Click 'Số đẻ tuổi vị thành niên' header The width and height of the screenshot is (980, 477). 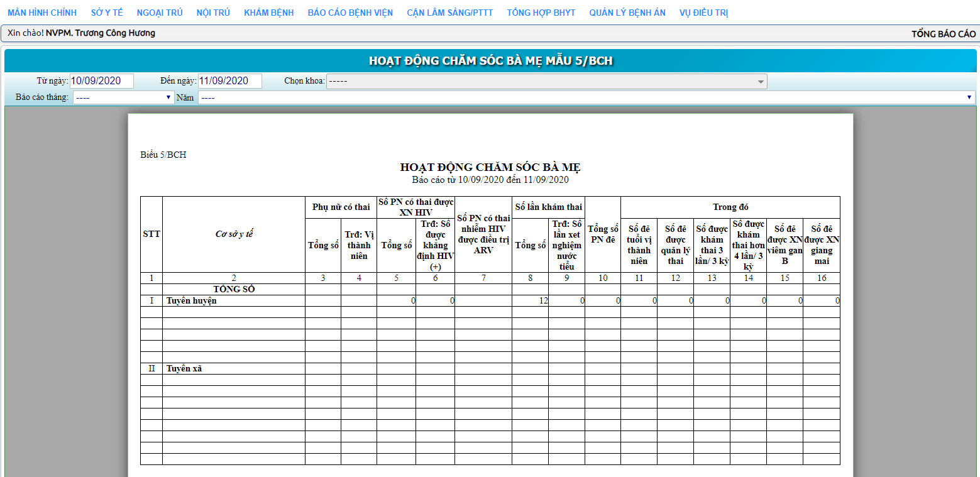(639, 245)
